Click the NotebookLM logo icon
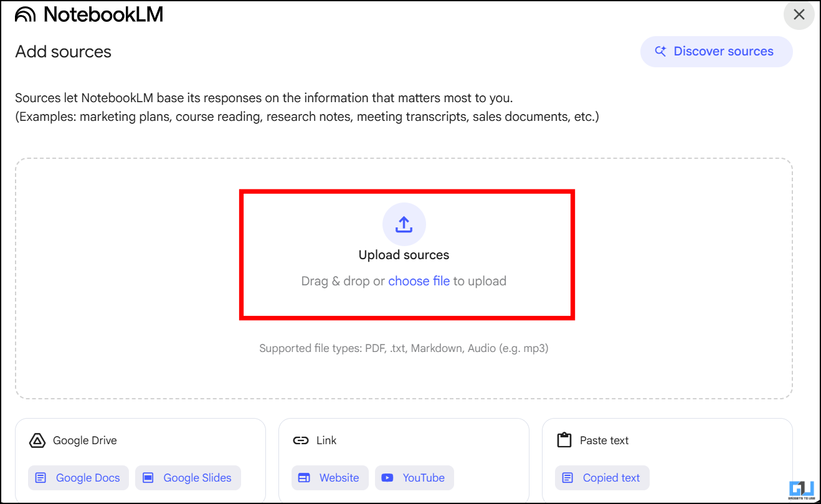The image size is (821, 504). (x=26, y=14)
